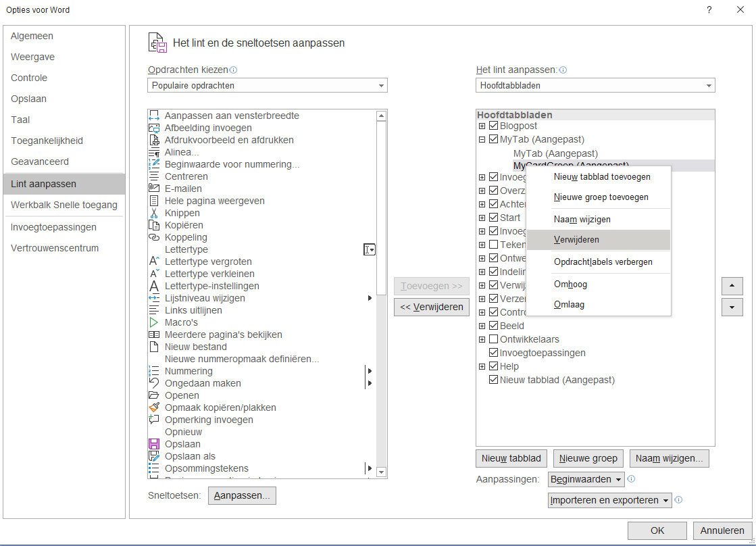
Task: Open the Werkbalk Snelle toegang category
Action: [x=64, y=205]
